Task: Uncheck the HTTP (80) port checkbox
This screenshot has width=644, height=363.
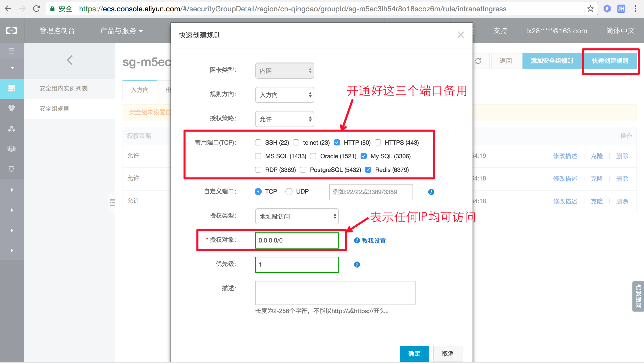Action: [337, 142]
